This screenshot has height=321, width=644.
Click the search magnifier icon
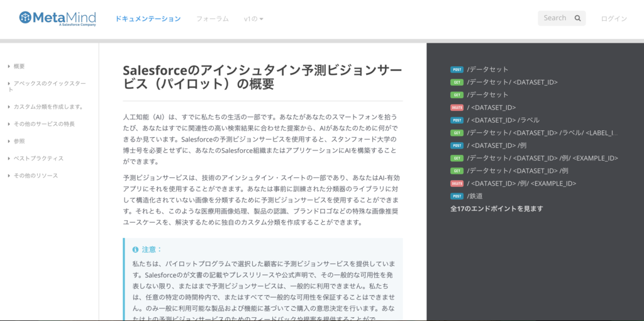[577, 18]
